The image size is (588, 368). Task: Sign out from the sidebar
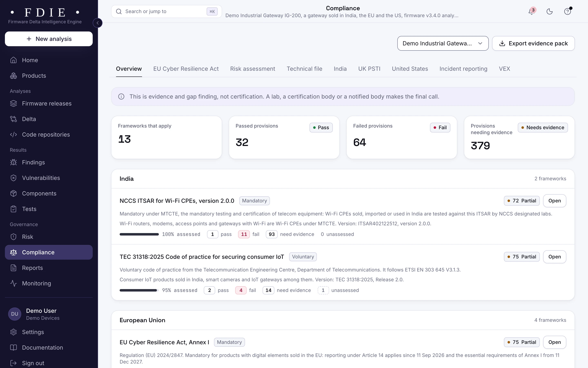49,363
